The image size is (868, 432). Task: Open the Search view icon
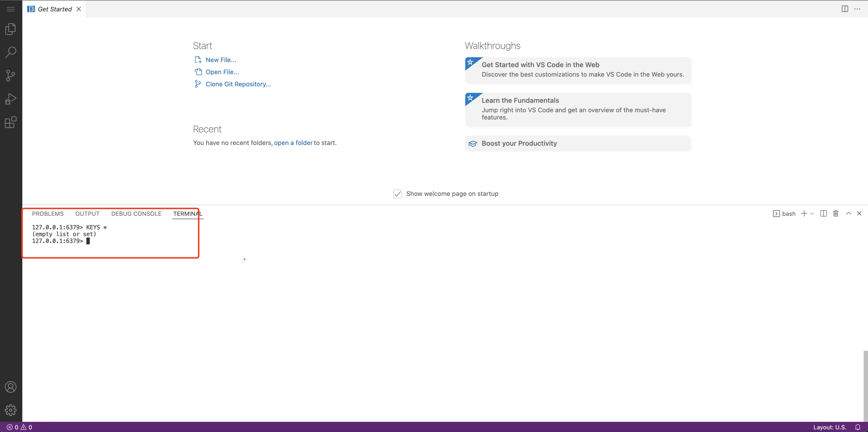tap(11, 52)
